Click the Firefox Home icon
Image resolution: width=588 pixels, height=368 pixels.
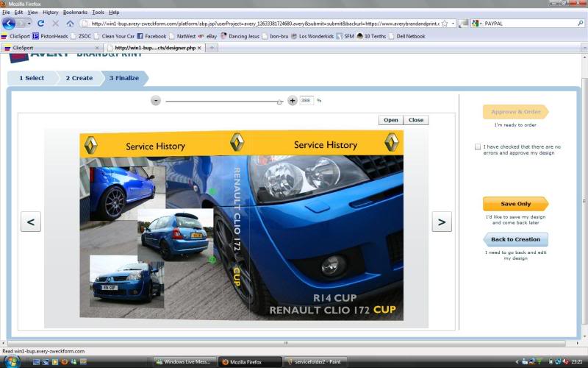pyautogui.click(x=70, y=24)
